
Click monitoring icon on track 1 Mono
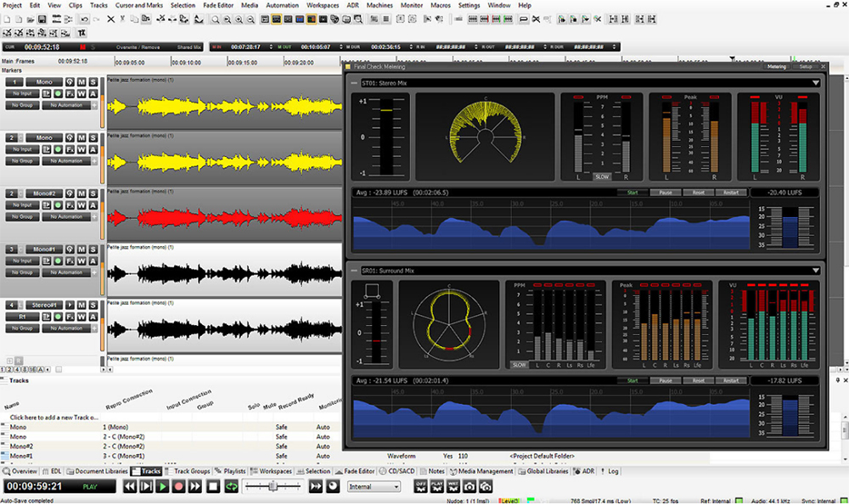click(x=70, y=81)
